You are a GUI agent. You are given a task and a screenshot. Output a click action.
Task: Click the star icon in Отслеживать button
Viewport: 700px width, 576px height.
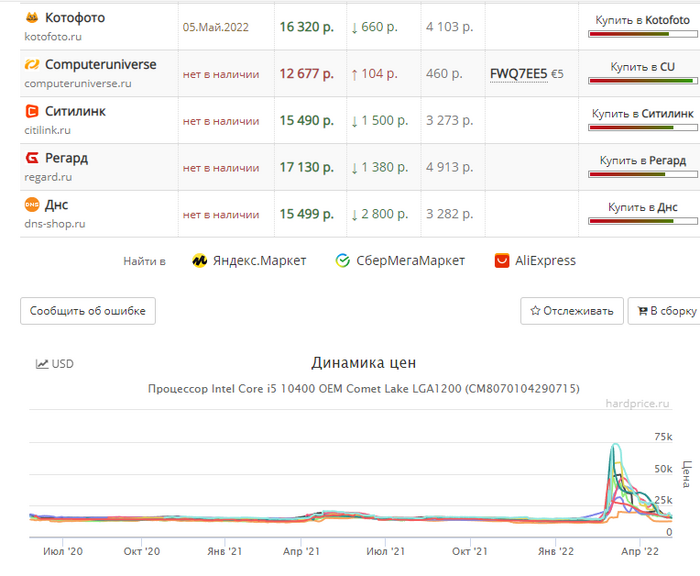coord(535,311)
